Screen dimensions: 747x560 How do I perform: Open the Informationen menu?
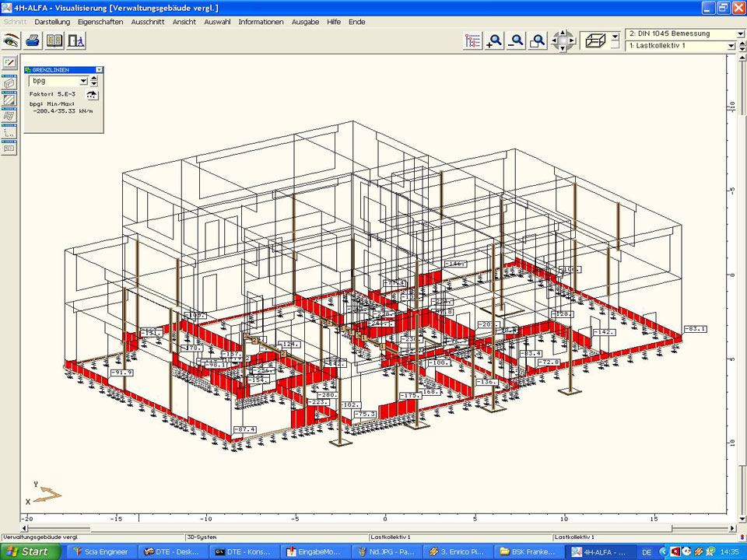pyautogui.click(x=261, y=22)
